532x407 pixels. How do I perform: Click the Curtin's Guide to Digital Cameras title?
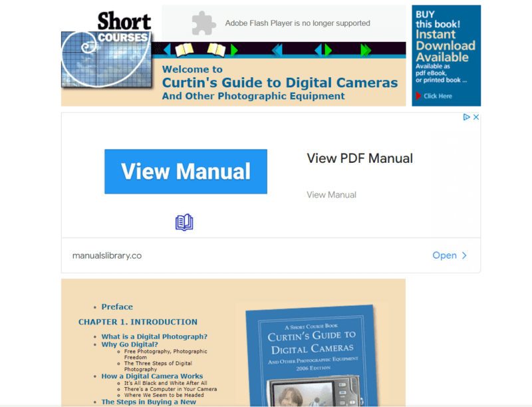point(280,82)
